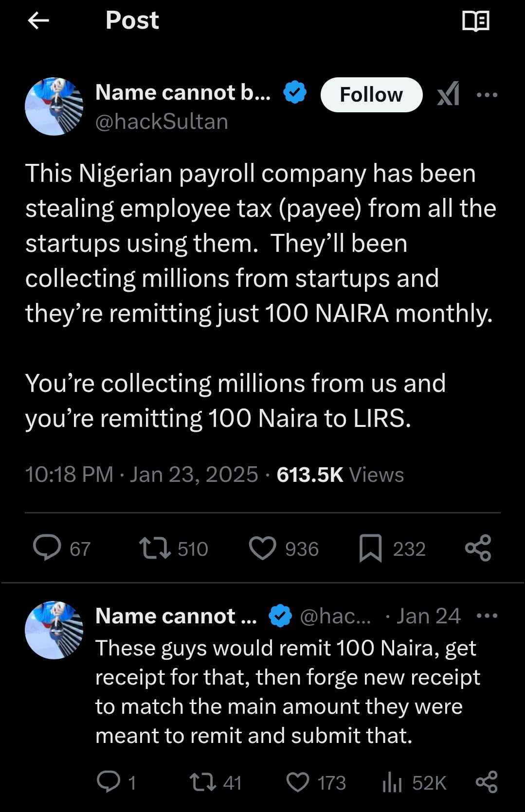
Task: Open main post's three-dot more menu
Action: [x=487, y=95]
